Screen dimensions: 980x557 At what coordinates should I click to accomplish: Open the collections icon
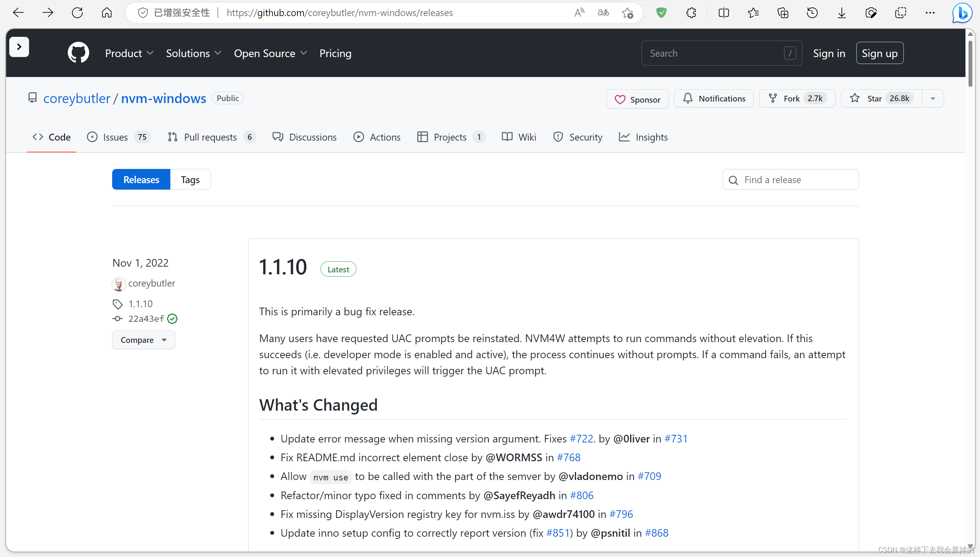tap(782, 13)
